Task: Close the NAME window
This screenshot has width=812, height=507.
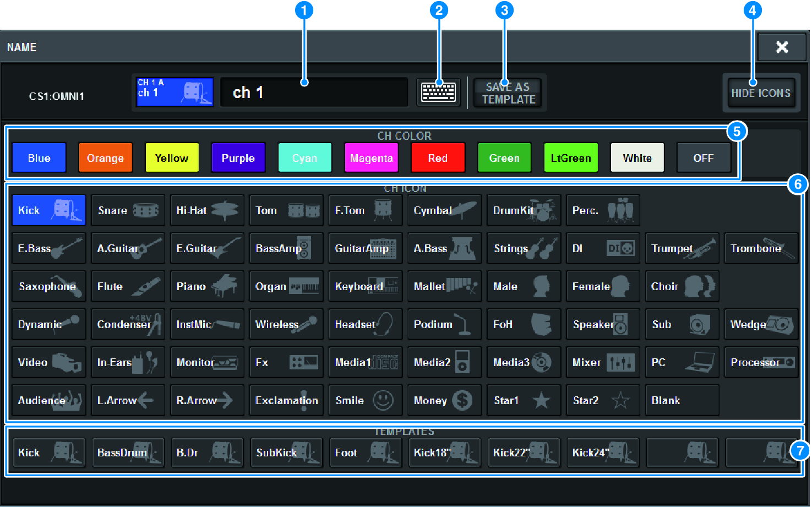Action: pyautogui.click(x=781, y=47)
